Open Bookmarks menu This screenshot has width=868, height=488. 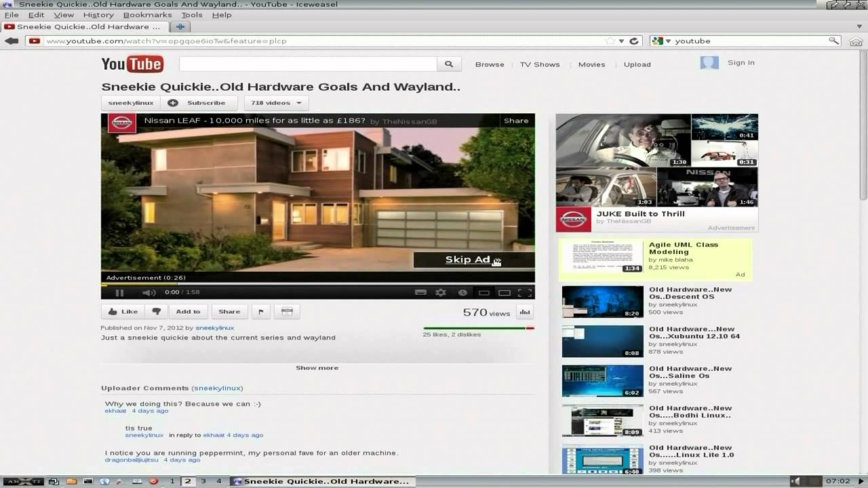[147, 15]
